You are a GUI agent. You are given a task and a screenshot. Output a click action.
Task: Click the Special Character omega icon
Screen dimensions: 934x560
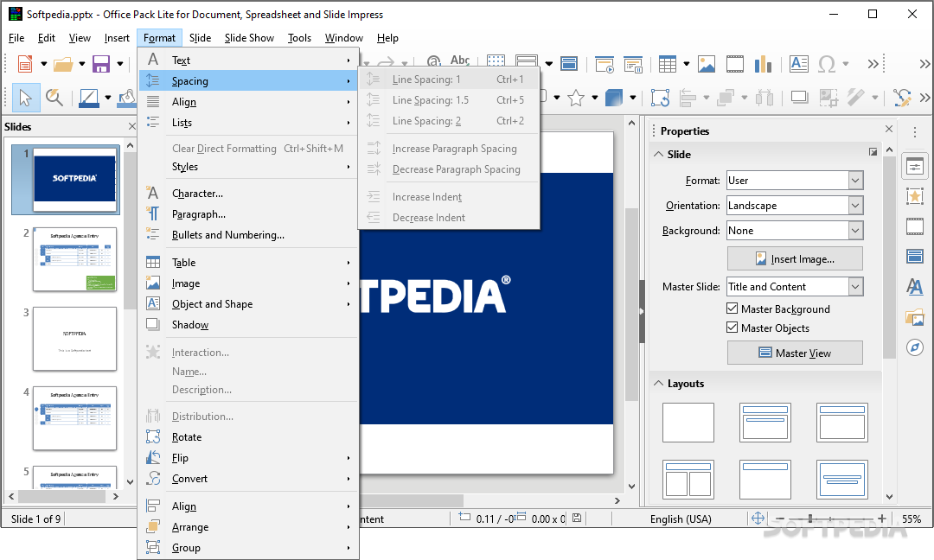tap(827, 64)
